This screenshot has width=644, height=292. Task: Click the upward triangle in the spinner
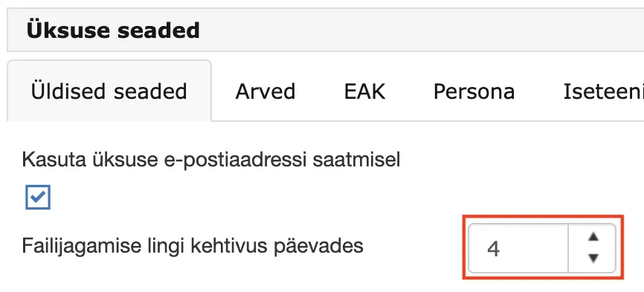(x=593, y=237)
